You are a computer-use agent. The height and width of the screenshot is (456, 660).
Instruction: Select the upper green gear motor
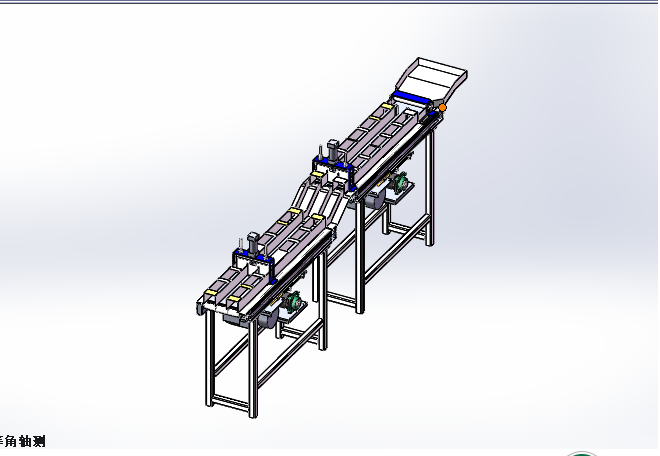[399, 183]
